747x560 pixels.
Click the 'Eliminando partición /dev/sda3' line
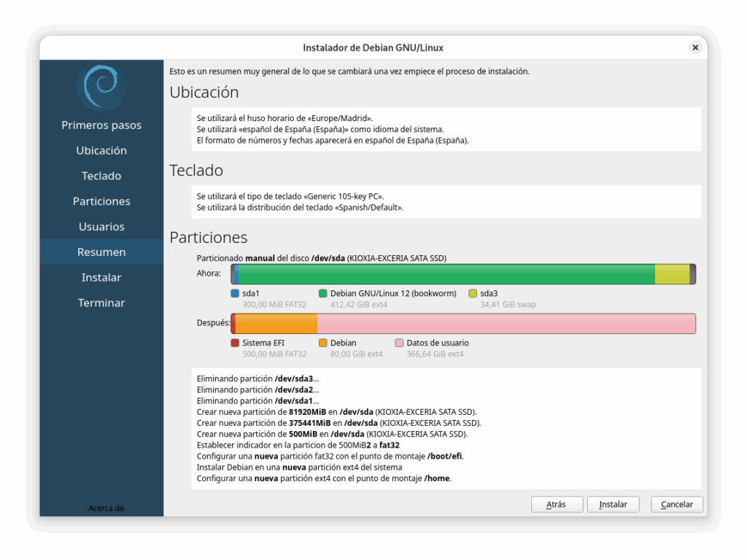(258, 378)
